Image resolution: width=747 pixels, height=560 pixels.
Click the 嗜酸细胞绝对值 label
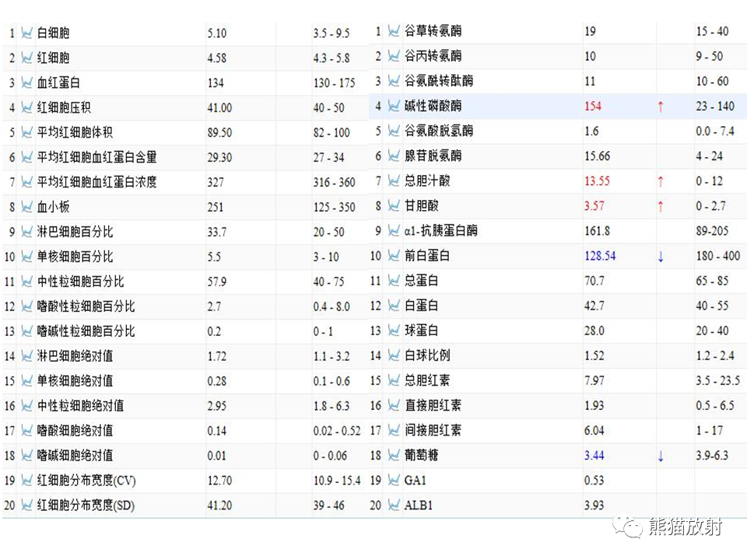[75, 430]
